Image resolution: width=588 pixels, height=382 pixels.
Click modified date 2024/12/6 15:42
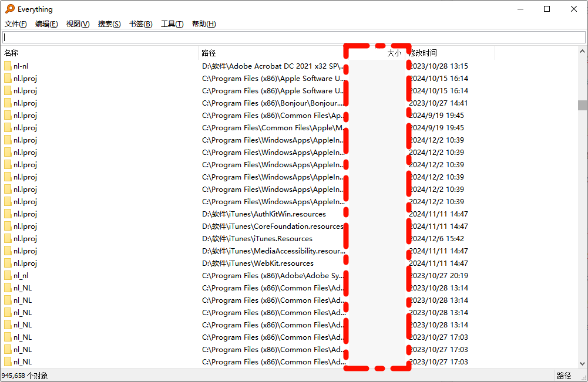(436, 239)
